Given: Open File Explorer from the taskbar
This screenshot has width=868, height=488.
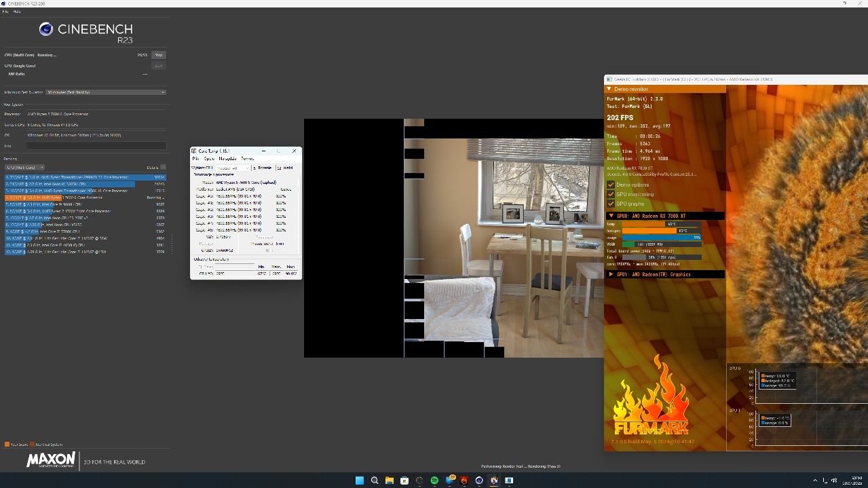Looking at the screenshot, I should point(390,481).
